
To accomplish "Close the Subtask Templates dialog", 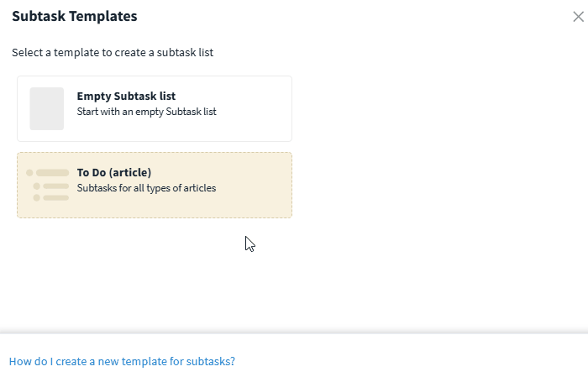I will [578, 17].
